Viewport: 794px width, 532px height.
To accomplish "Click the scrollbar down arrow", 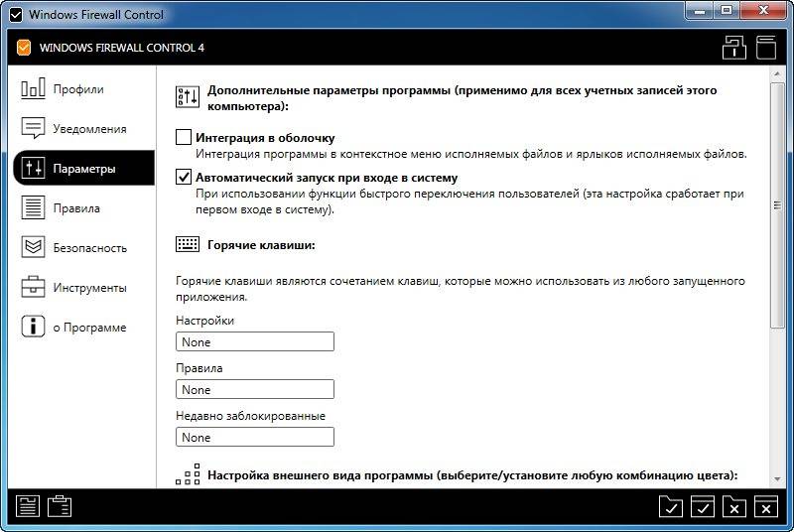I will pyautogui.click(x=777, y=478).
